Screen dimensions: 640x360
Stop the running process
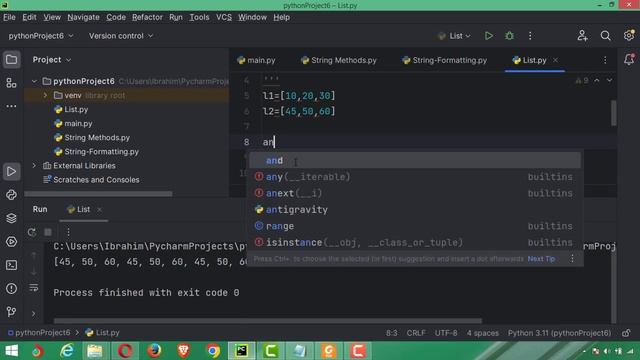tap(48, 232)
